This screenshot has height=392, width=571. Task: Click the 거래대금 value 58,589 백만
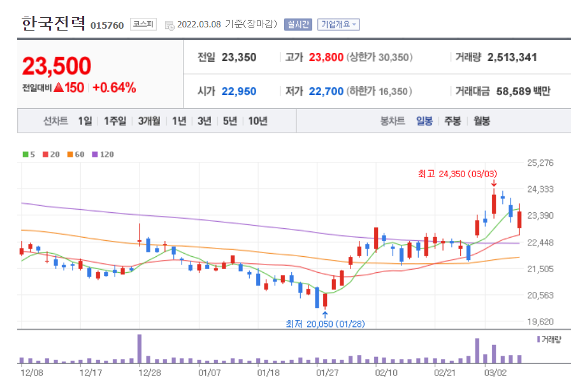pyautogui.click(x=523, y=91)
